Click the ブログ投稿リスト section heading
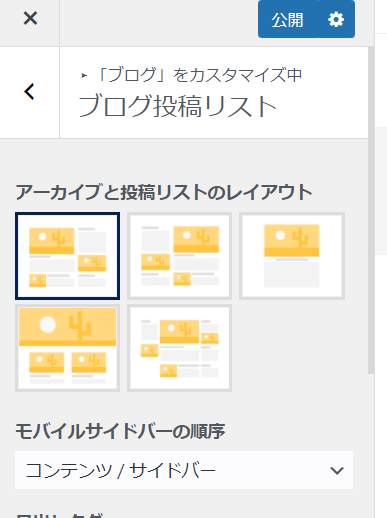 click(177, 106)
